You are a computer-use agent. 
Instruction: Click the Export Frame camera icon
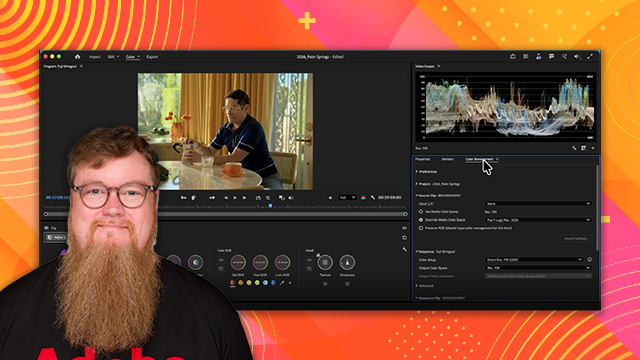coord(268,198)
